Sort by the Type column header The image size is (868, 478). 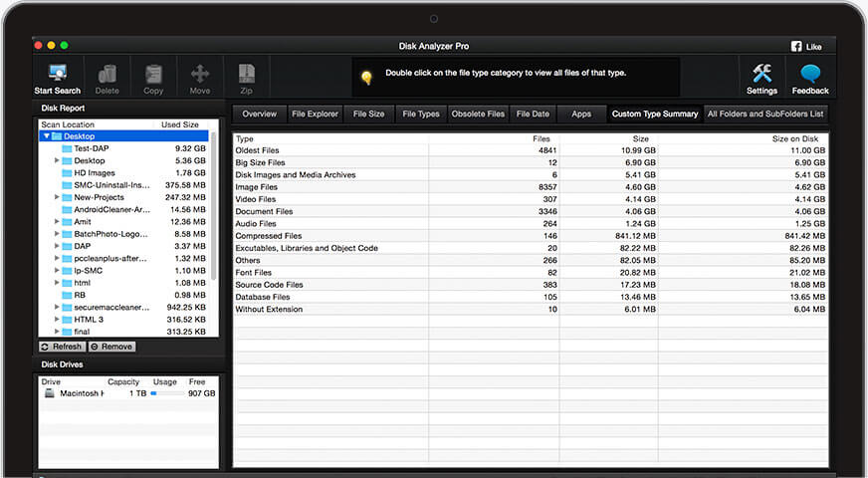coord(330,139)
